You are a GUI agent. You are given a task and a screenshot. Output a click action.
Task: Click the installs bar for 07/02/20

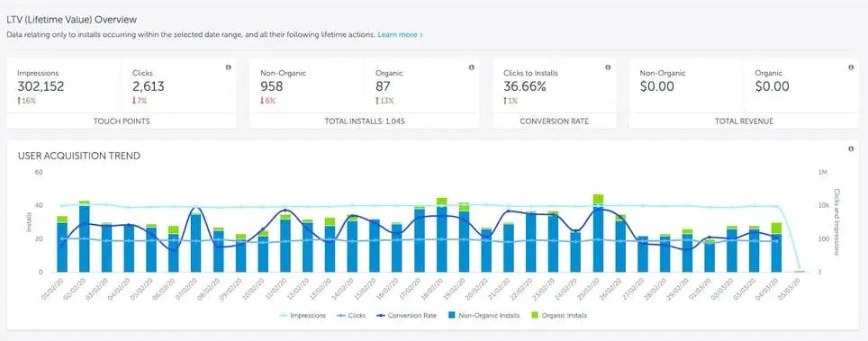[x=196, y=243]
